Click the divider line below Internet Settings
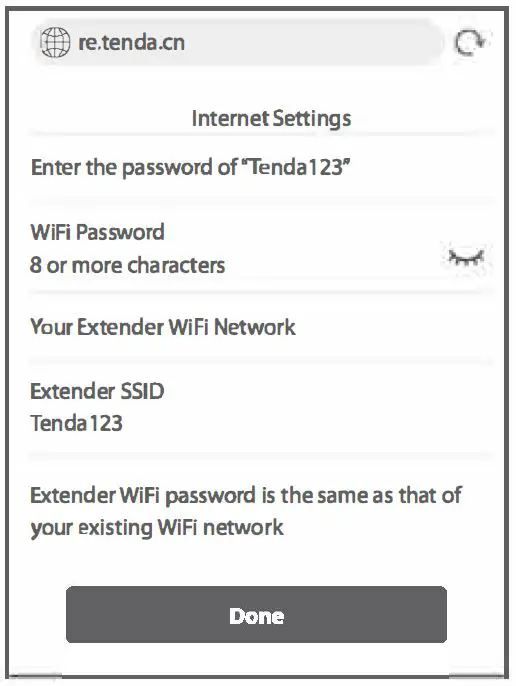The image size is (516, 686). 262,133
